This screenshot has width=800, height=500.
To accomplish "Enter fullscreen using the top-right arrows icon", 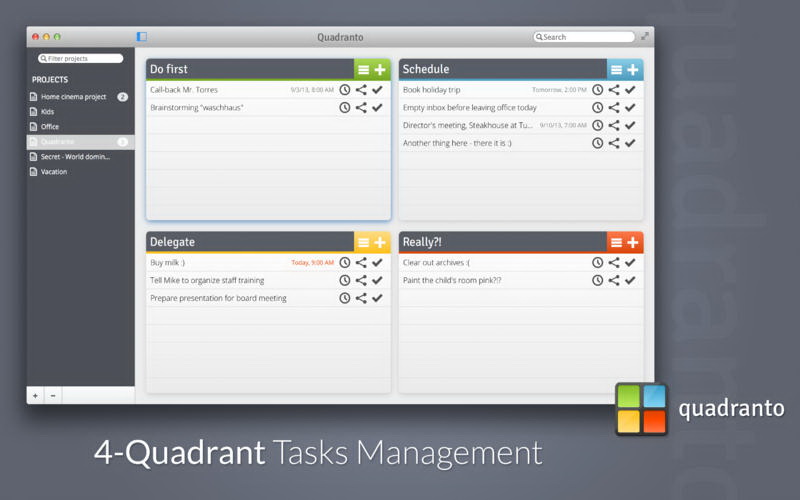I will (645, 37).
